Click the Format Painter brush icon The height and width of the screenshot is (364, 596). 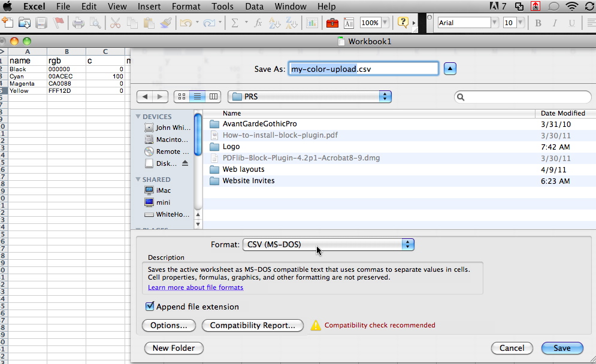tap(166, 23)
